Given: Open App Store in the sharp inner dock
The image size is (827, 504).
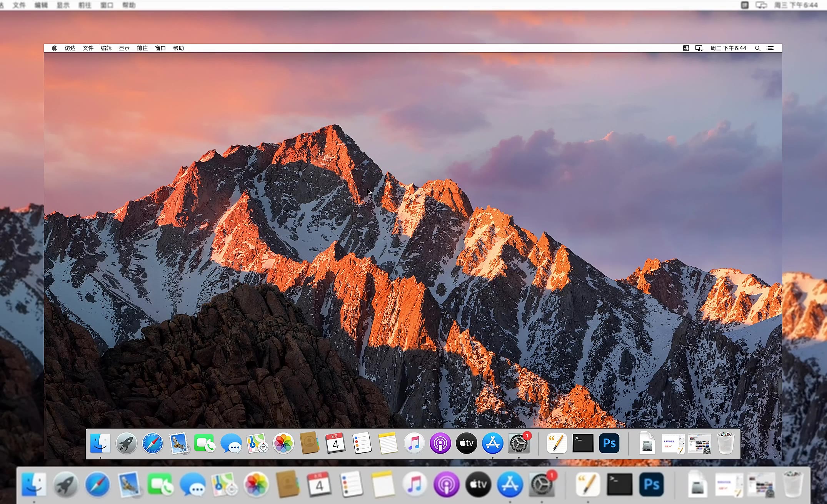Looking at the screenshot, I should [x=493, y=444].
